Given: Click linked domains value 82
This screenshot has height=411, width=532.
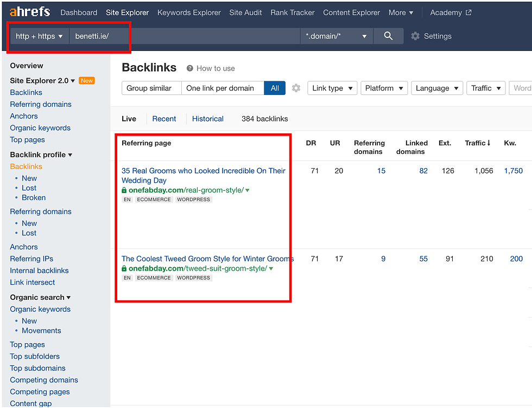Looking at the screenshot, I should point(423,171).
